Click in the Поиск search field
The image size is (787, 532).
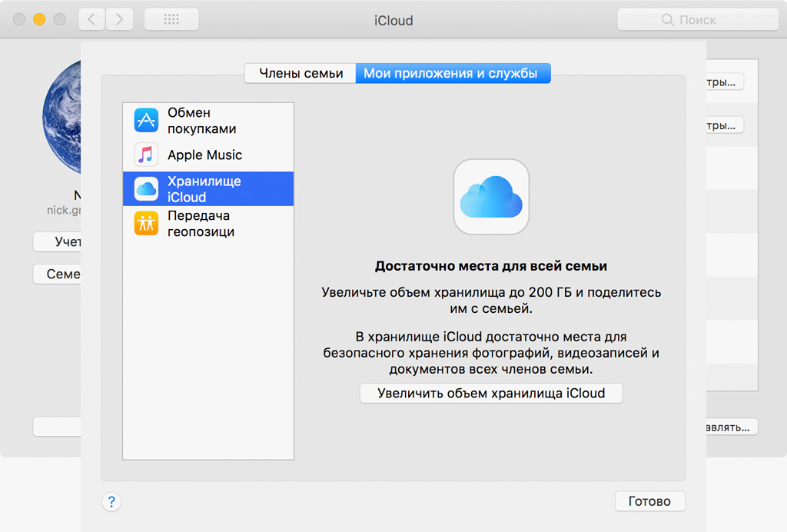pyautogui.click(x=698, y=19)
